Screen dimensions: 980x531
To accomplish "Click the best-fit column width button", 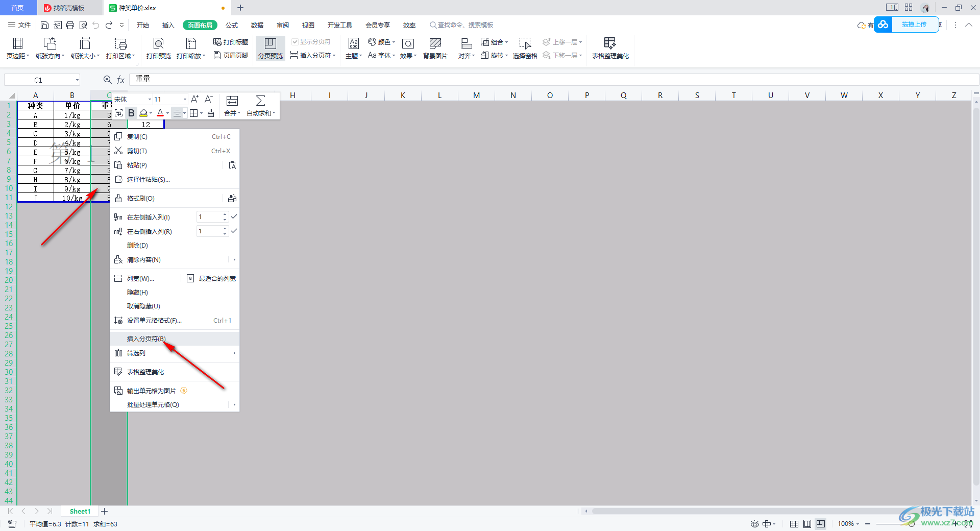I will pos(211,279).
